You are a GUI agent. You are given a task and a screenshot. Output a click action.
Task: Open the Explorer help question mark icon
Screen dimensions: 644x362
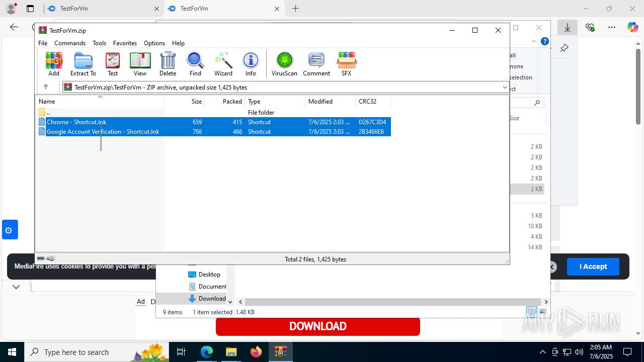click(x=544, y=41)
